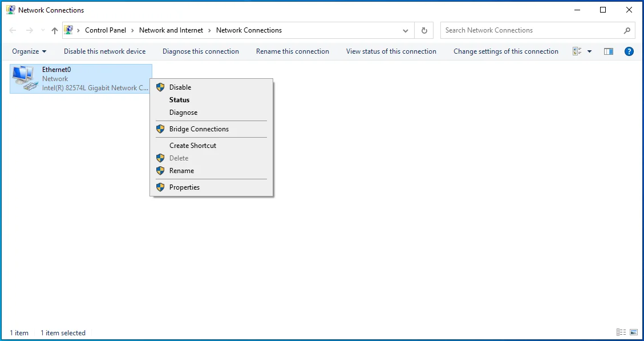Viewport: 644px width, 341px height.
Task: Select the Ethernet0 network adapter icon
Action: pos(25,79)
